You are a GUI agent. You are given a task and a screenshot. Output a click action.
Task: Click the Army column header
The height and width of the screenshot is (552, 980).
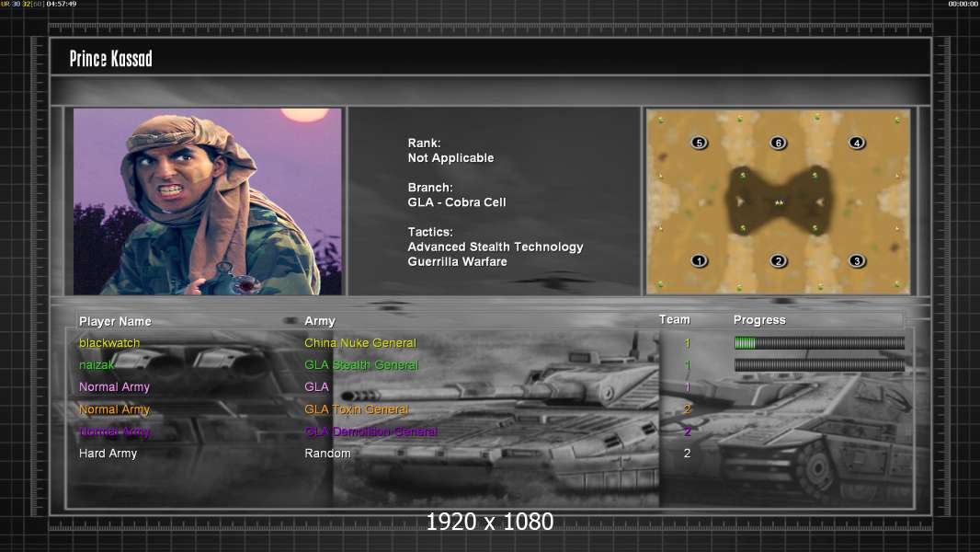[x=320, y=321]
